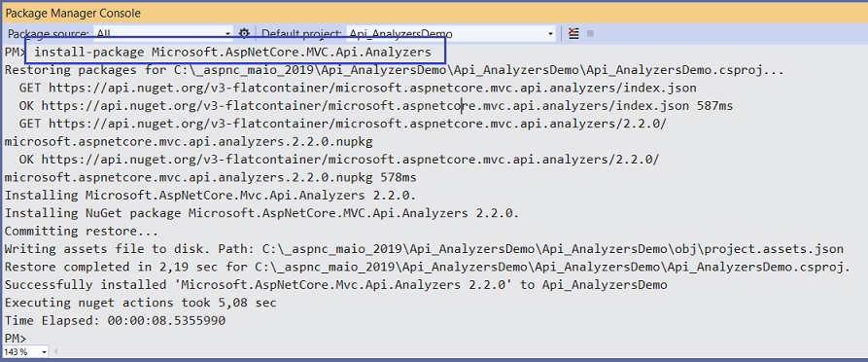Image resolution: width=868 pixels, height=362 pixels.
Task: Click the 'Installing NuGet package' line
Action: 261,213
